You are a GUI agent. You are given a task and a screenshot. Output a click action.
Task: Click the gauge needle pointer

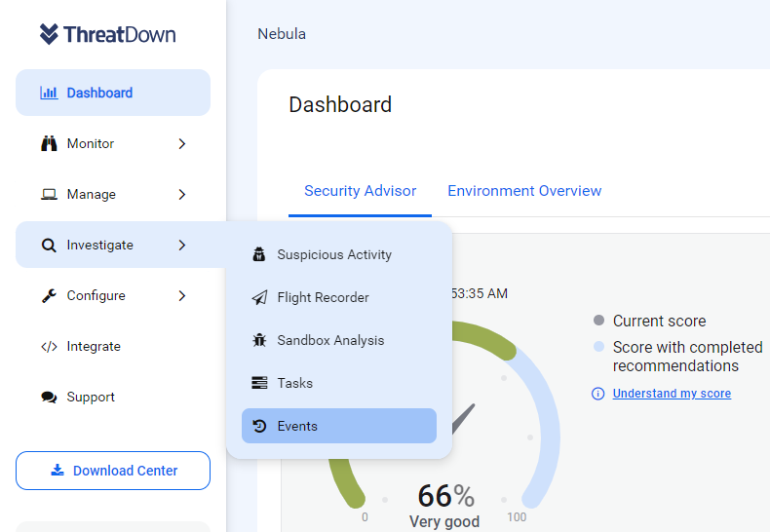coord(464,419)
